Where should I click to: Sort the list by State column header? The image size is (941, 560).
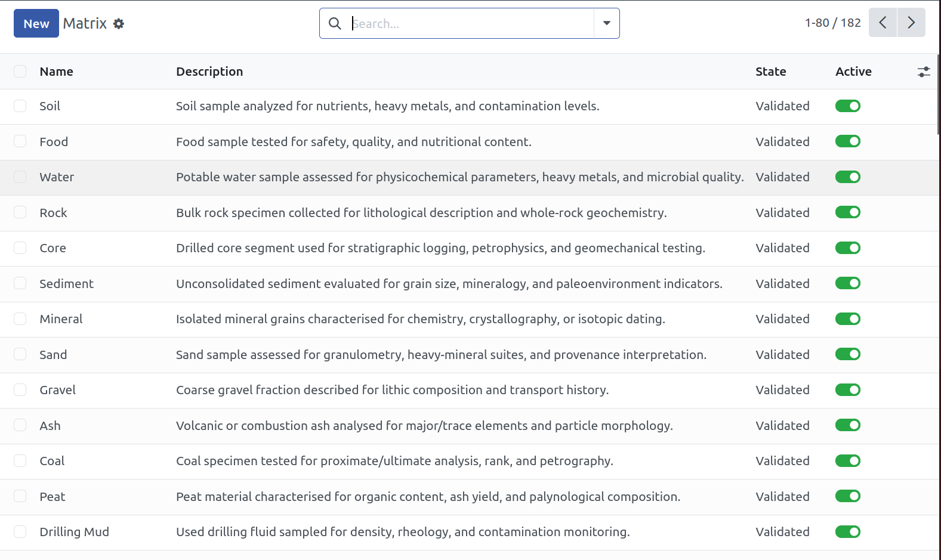[771, 72]
